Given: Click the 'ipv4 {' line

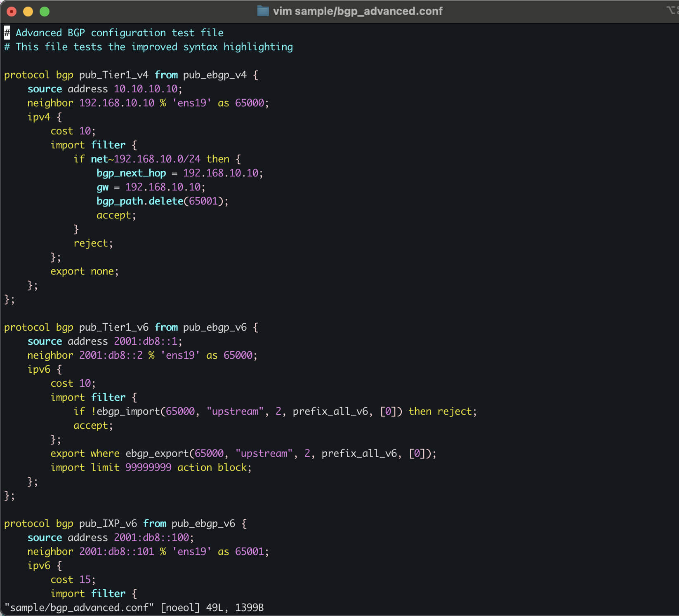Looking at the screenshot, I should (45, 117).
